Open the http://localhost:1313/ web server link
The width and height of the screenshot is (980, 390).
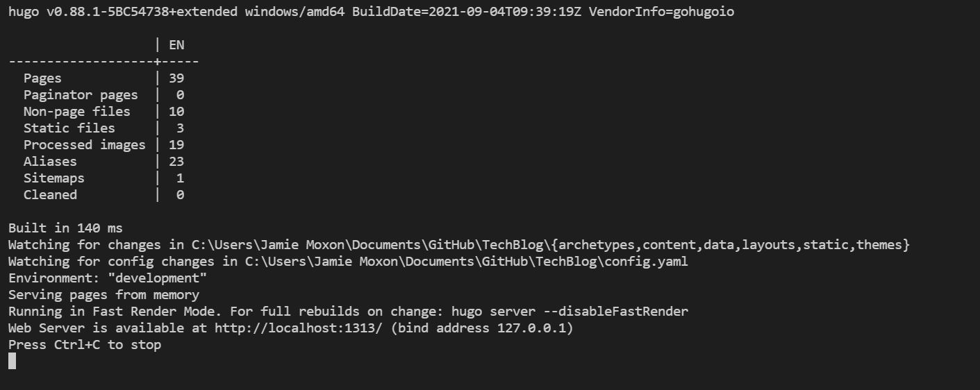point(298,328)
